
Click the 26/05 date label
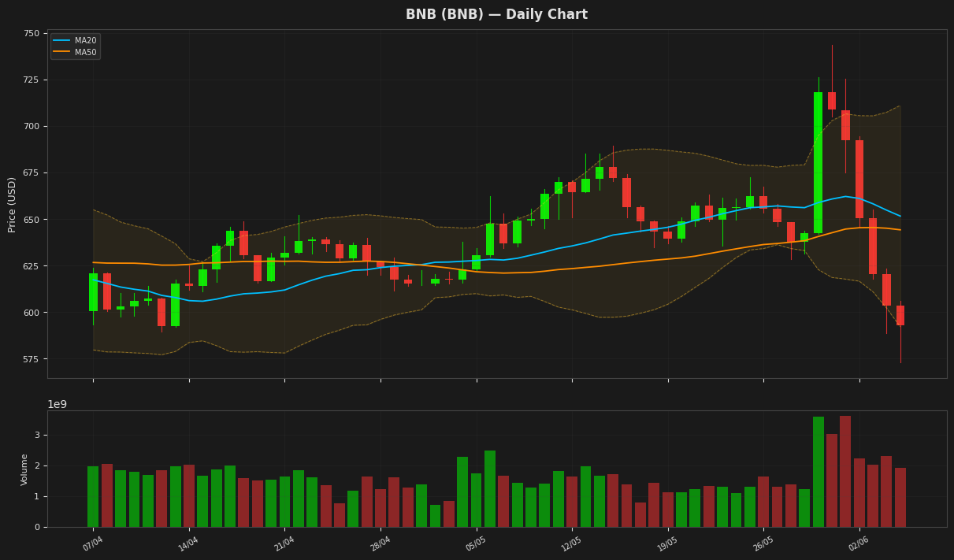[x=763, y=543]
